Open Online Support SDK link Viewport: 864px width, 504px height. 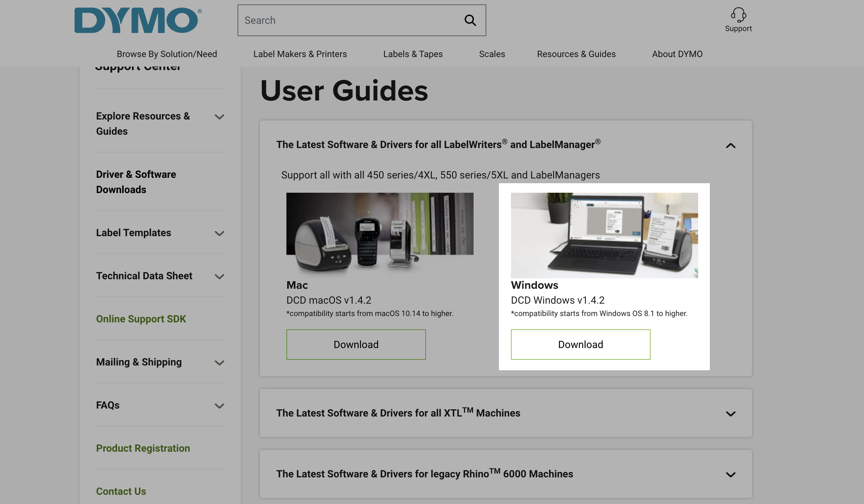141,319
